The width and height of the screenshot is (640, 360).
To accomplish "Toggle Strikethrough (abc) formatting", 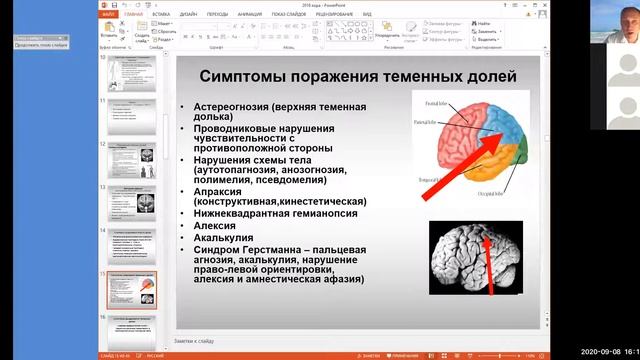I will 215,37.
